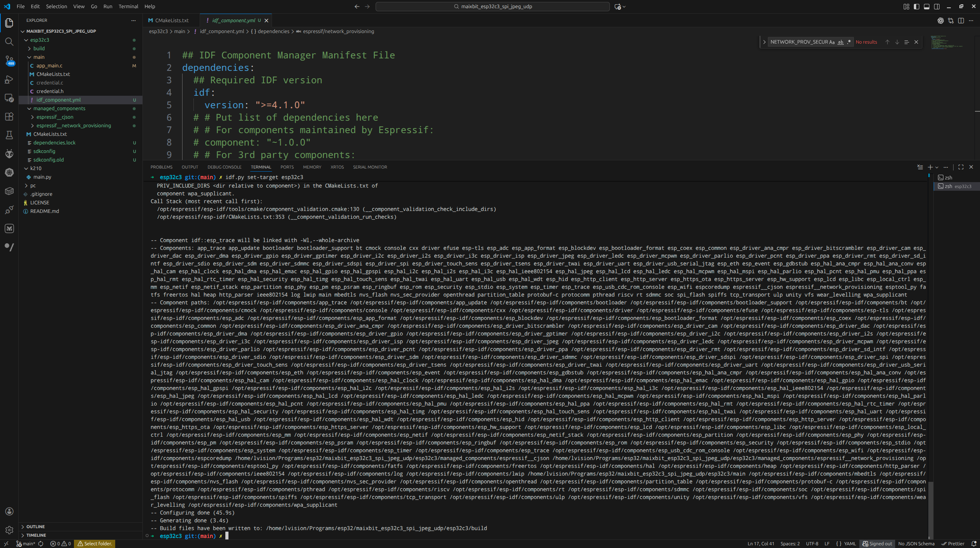Viewport: 980px width, 548px height.
Task: Open the Extensions view in activity bar
Action: pos(9,116)
